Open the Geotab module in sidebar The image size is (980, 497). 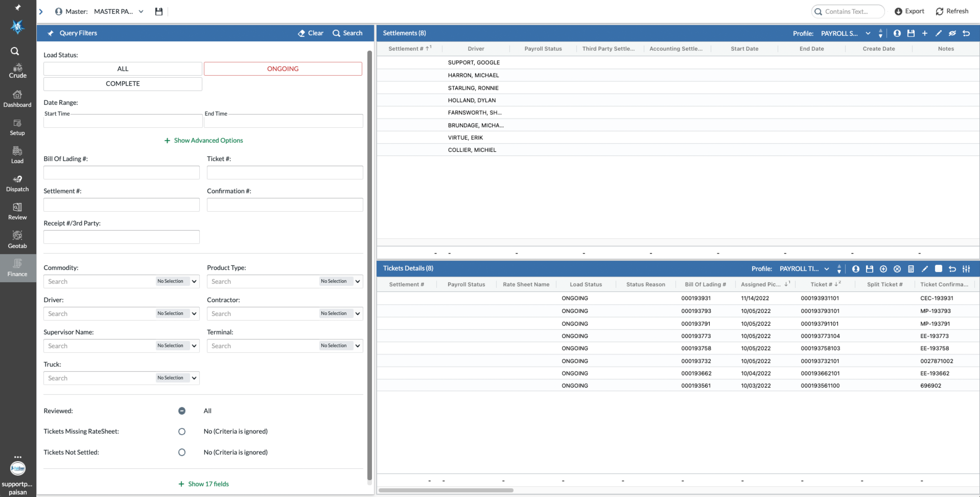click(17, 240)
